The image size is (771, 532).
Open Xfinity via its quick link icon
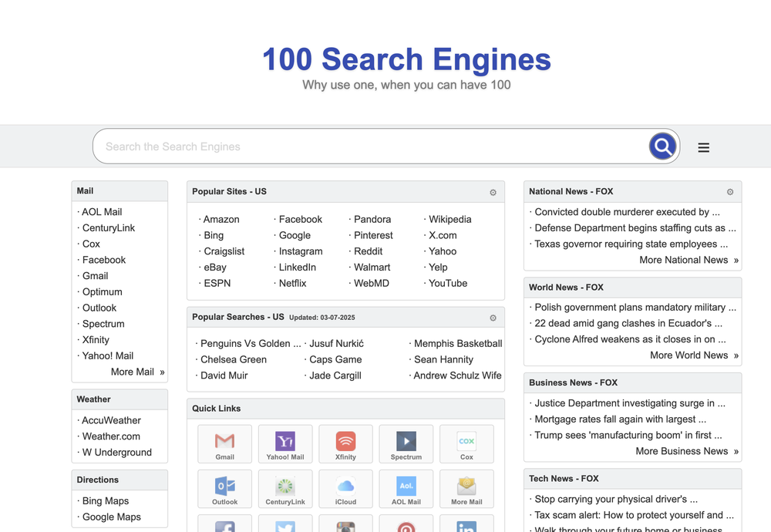pyautogui.click(x=345, y=443)
